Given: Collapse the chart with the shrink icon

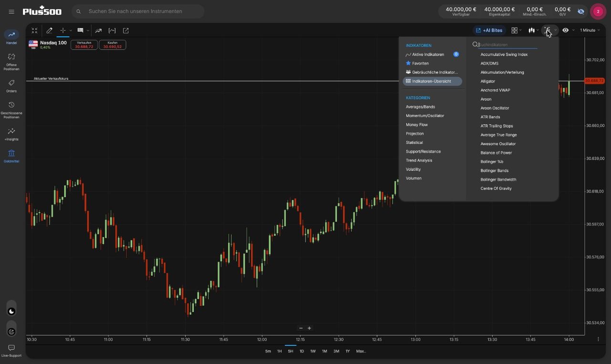Looking at the screenshot, I should (34, 30).
